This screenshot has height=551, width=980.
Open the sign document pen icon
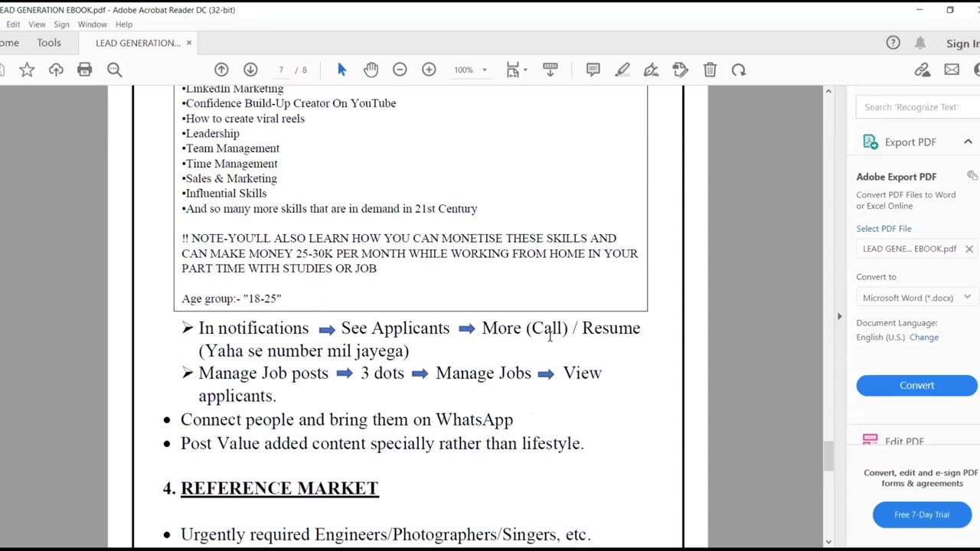click(652, 70)
